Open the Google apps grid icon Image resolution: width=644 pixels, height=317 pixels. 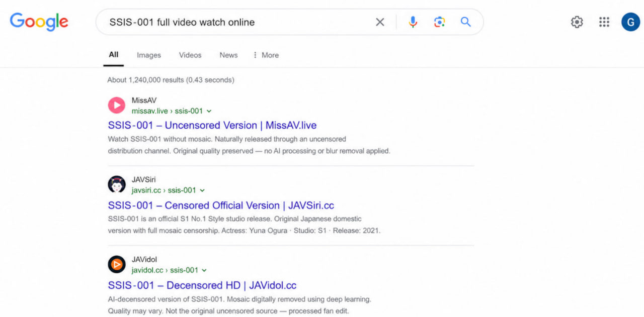point(604,22)
